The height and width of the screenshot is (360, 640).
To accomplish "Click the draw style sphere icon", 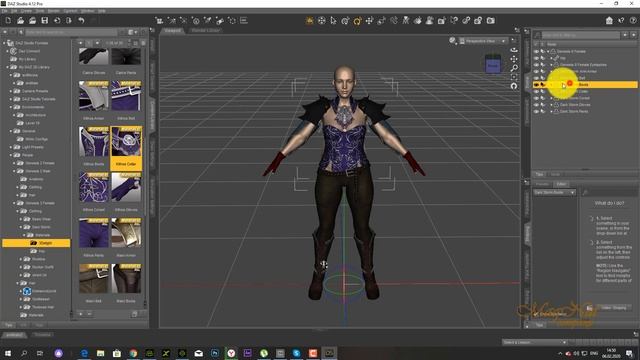I will pyautogui.click(x=452, y=40).
